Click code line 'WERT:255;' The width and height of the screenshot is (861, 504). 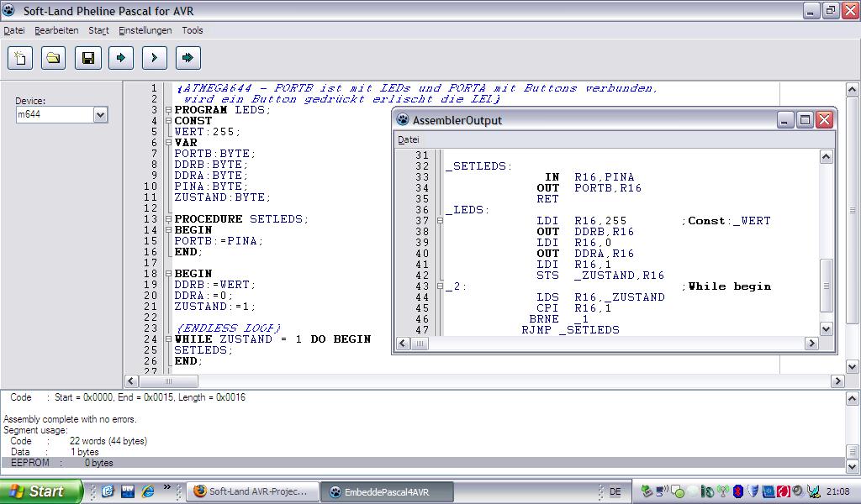pos(207,132)
